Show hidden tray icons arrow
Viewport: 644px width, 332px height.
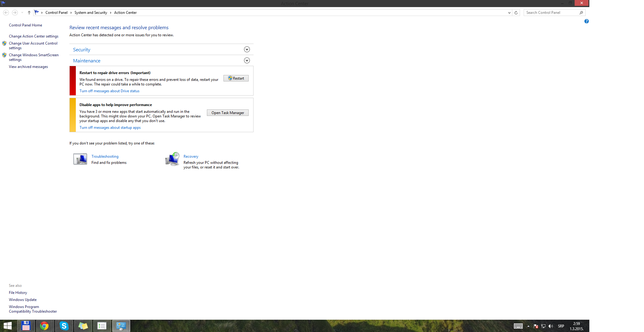click(x=528, y=326)
